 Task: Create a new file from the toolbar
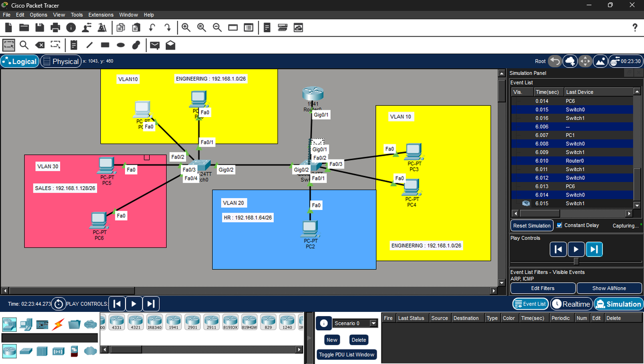click(9, 27)
